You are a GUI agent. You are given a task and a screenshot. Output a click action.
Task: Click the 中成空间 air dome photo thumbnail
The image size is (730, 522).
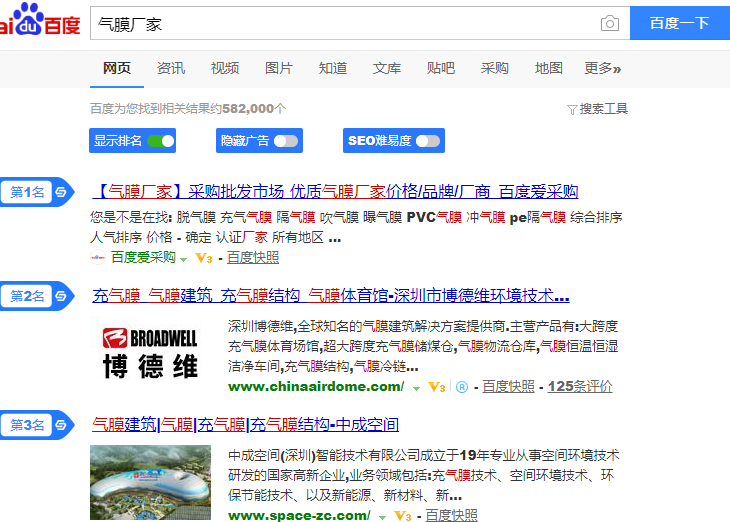coord(150,482)
